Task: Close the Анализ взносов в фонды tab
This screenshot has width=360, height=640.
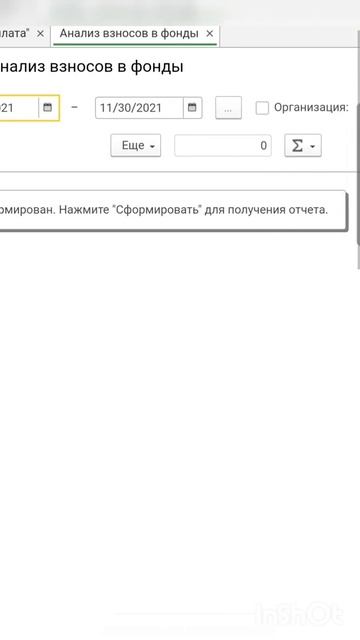Action: [x=210, y=34]
